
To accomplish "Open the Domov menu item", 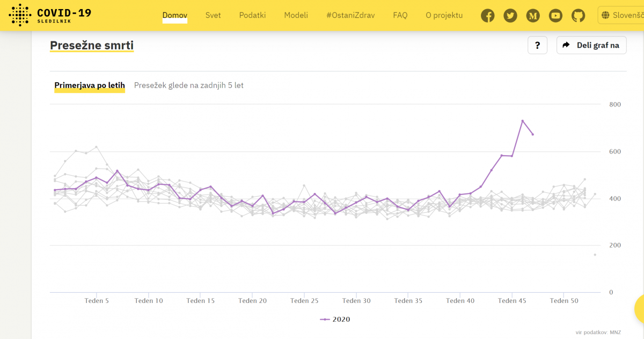I will [175, 15].
